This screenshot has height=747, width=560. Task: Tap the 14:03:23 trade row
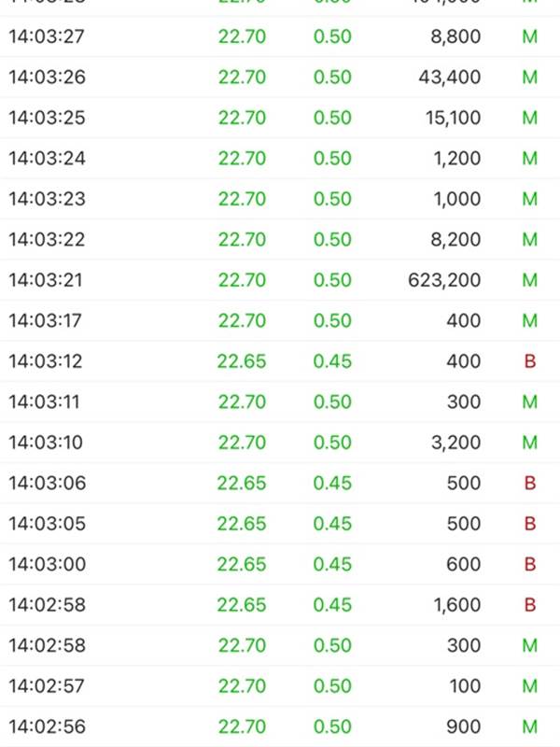(x=280, y=199)
